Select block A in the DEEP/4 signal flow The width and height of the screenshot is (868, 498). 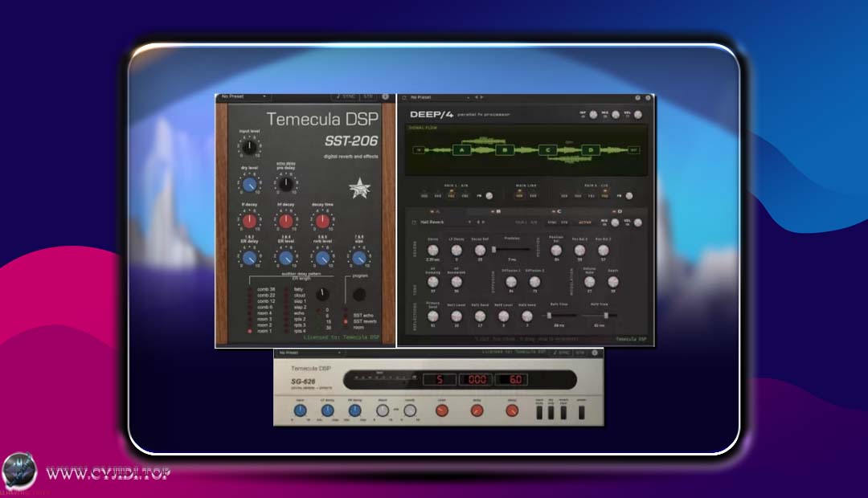pyautogui.click(x=462, y=150)
